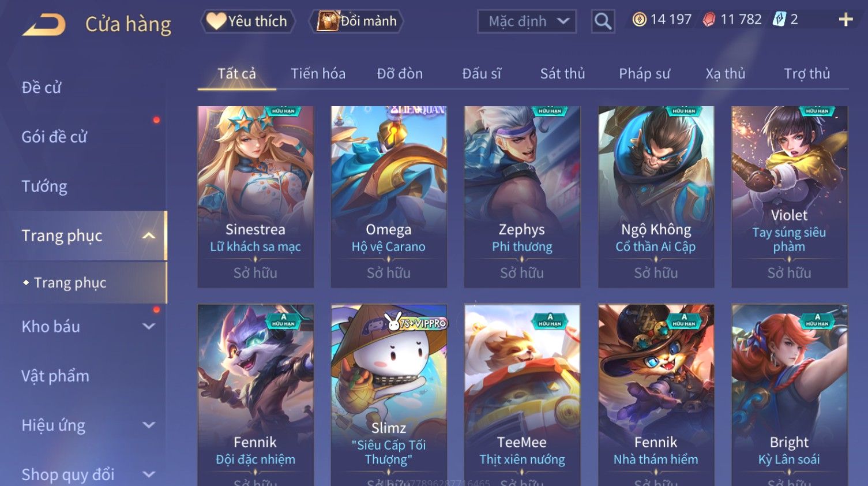Open the Mặc định sort dropdown

pos(527,21)
